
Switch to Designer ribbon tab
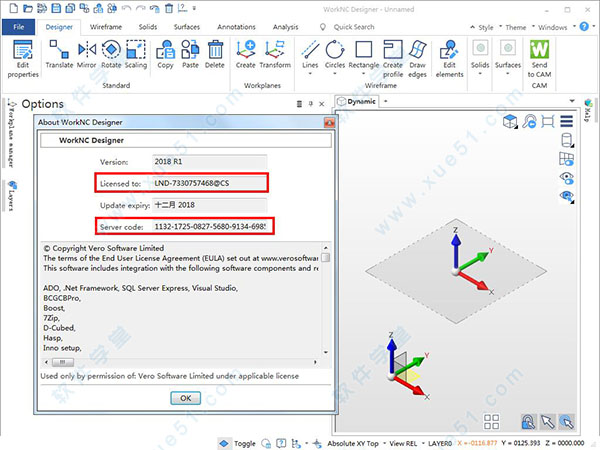click(x=59, y=27)
